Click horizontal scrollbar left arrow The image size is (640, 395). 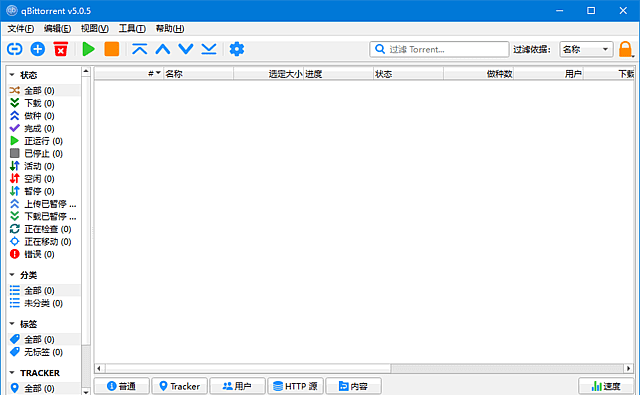[99, 368]
